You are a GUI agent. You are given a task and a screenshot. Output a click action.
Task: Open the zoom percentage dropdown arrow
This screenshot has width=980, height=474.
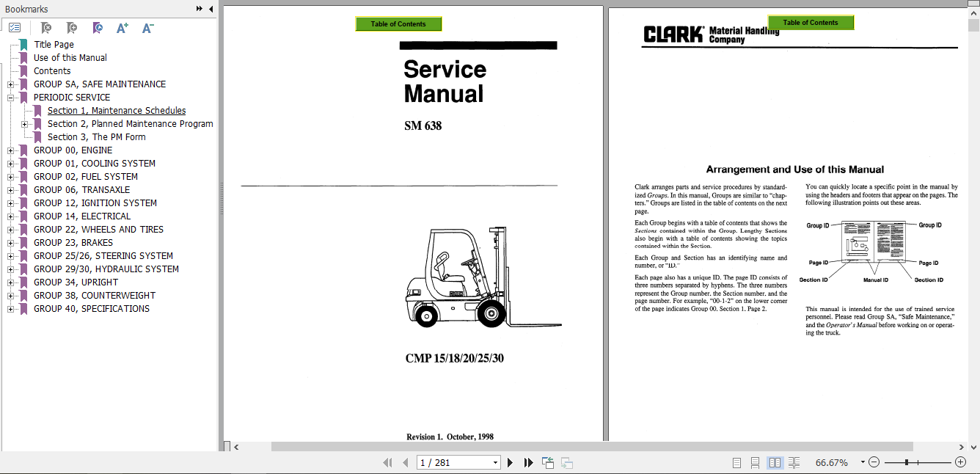(863, 463)
